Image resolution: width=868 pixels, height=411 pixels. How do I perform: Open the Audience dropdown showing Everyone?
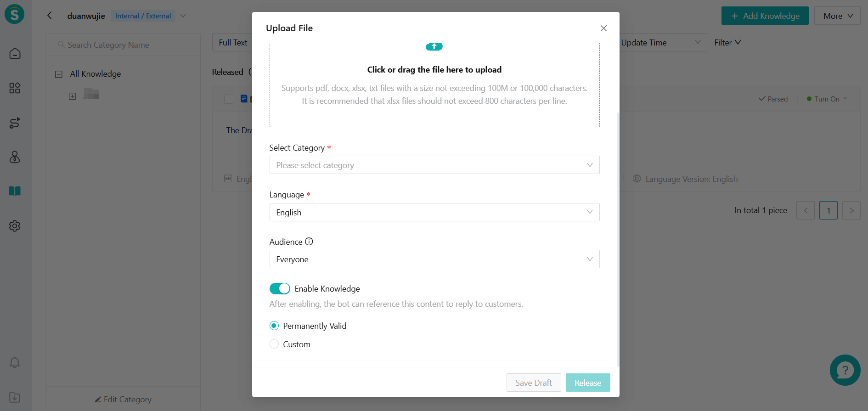tap(434, 259)
